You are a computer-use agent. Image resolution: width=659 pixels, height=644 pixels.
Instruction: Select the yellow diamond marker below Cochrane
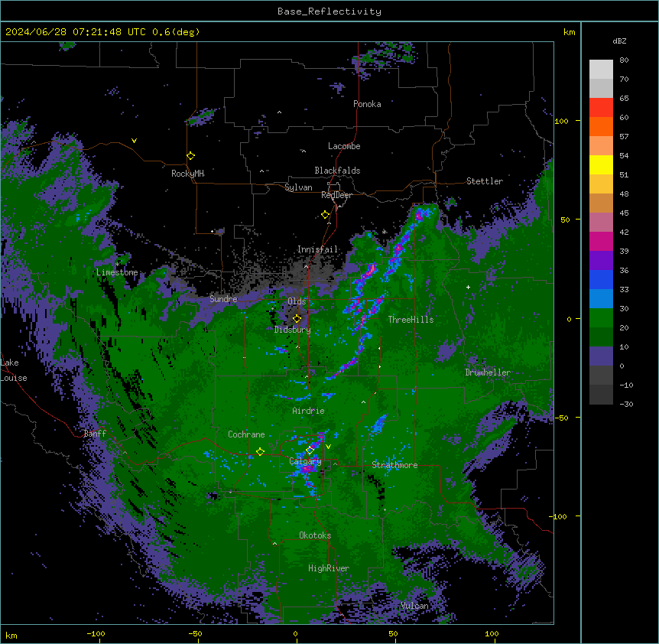coord(260,452)
